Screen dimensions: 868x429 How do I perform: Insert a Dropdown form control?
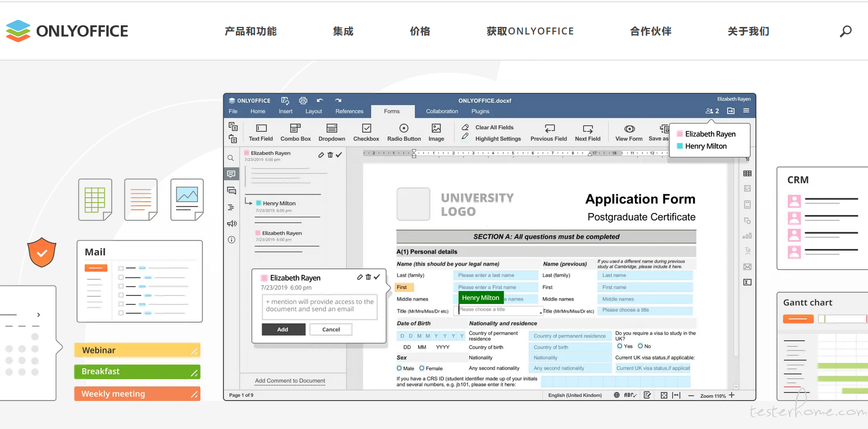coord(332,133)
